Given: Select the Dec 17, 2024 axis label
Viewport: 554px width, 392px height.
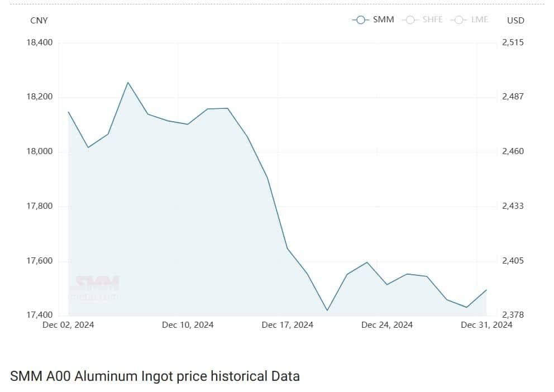Looking at the screenshot, I should click(287, 325).
